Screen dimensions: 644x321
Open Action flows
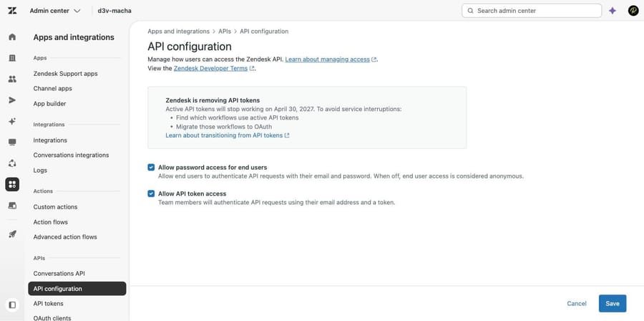point(51,222)
